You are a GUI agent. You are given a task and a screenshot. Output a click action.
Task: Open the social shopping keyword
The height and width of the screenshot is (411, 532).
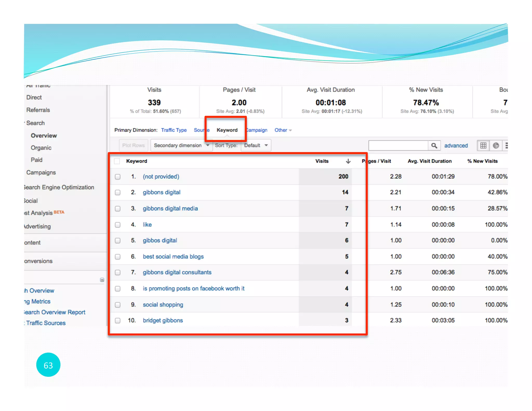[163, 304]
